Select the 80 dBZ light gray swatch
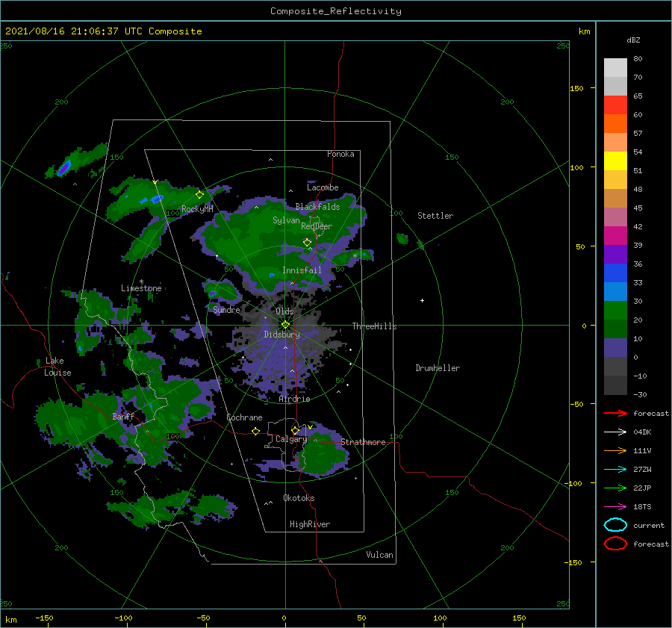Viewport: 672px width, 628px height. [x=615, y=67]
